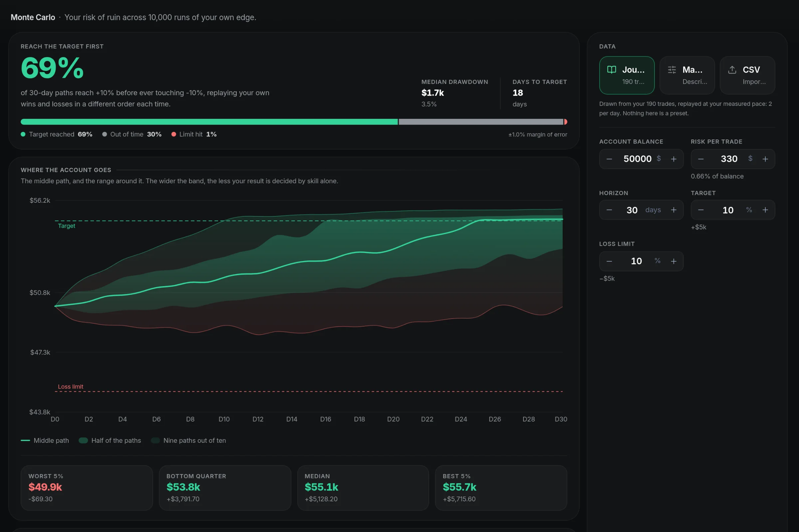Click the large 69% headline figure
Viewport: 799px width, 532px height.
click(52, 68)
